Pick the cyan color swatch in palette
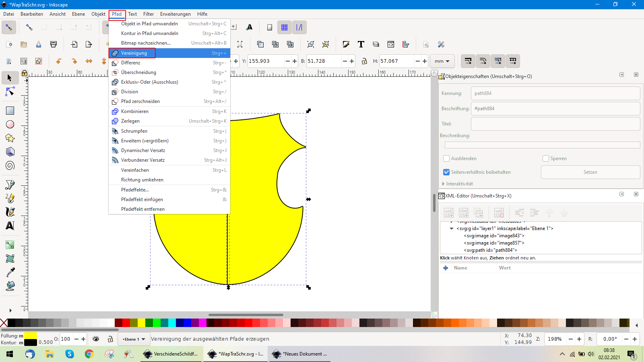Screen dimensions: 644x362 [172, 323]
